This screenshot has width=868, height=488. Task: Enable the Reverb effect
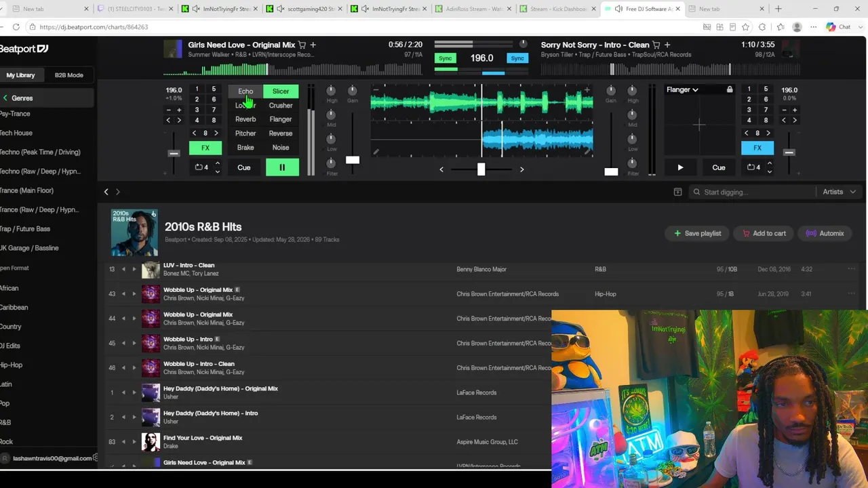(245, 119)
